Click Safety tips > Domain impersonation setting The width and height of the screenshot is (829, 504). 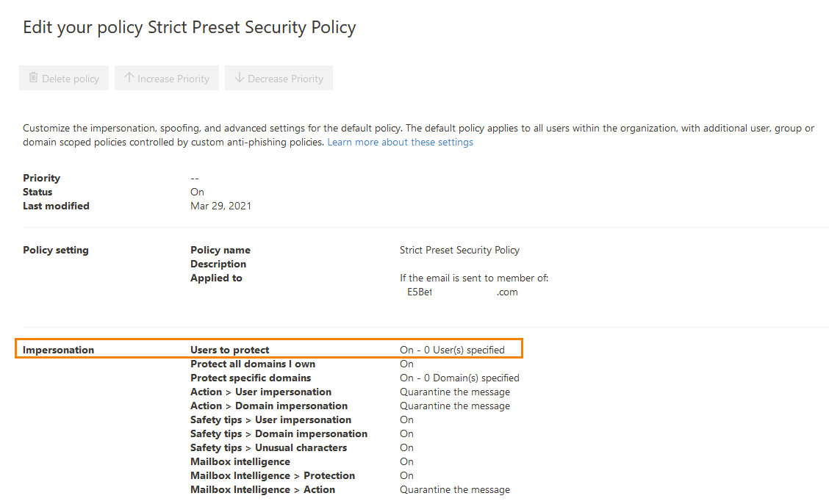click(x=279, y=433)
